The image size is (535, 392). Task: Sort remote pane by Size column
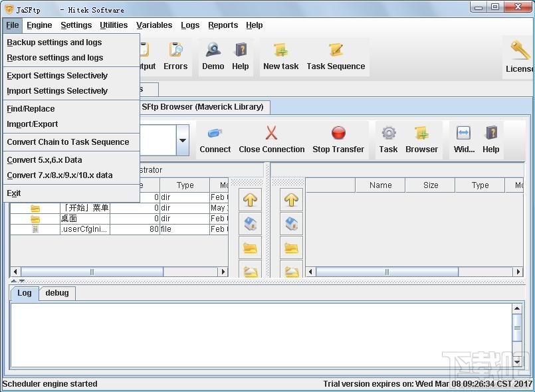430,185
